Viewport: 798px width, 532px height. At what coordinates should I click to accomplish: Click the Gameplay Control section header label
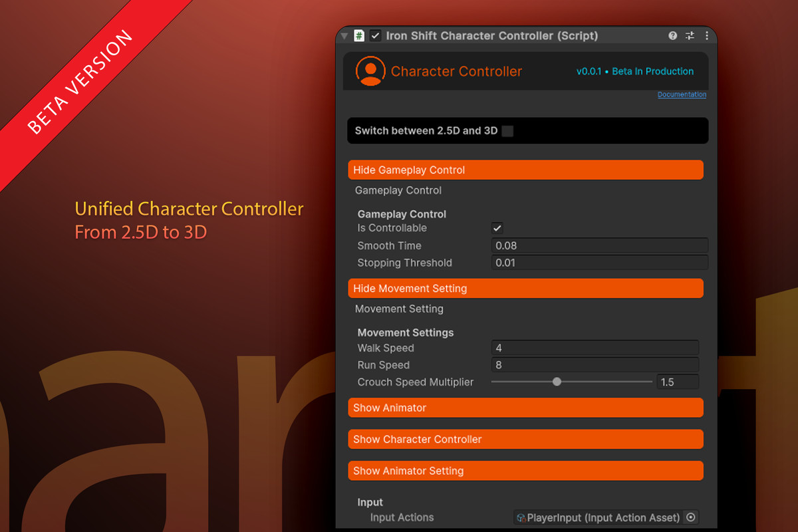pyautogui.click(x=402, y=214)
